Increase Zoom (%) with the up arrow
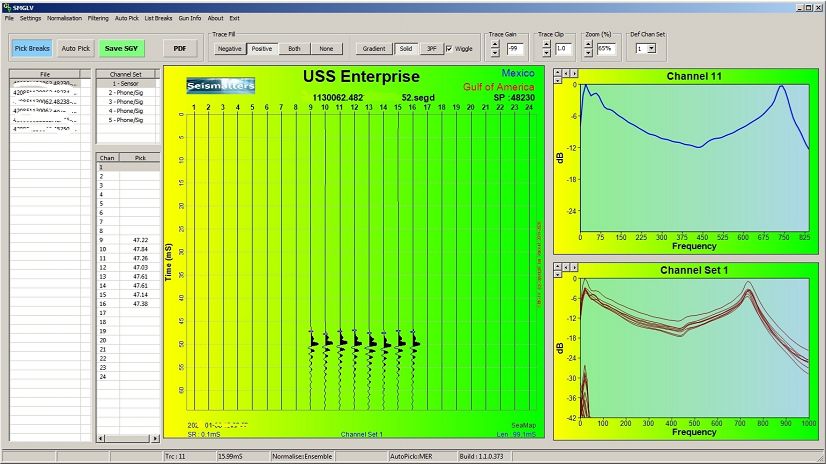This screenshot has height=464, width=826. point(588,44)
